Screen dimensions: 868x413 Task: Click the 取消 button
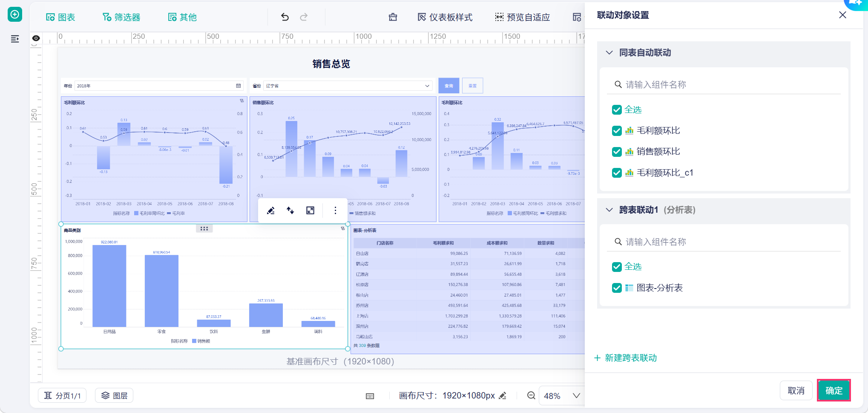point(796,390)
